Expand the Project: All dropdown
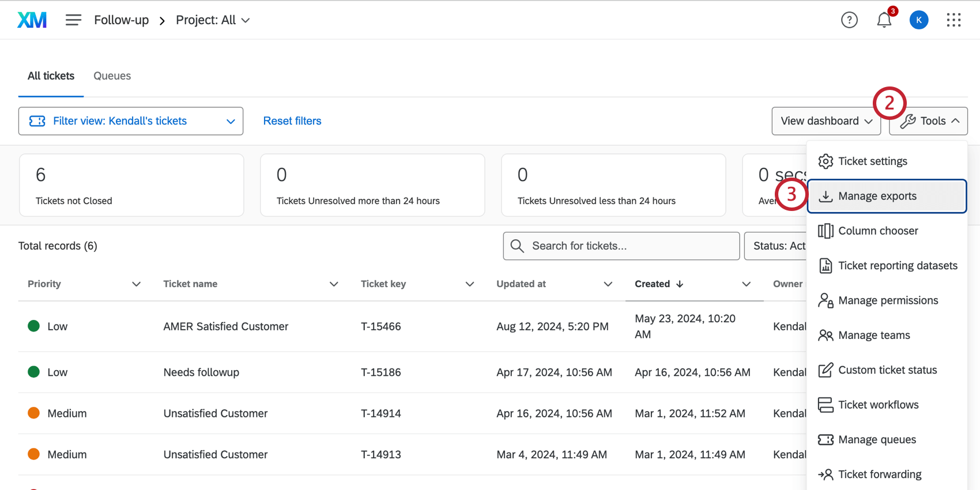The image size is (980, 490). [x=213, y=20]
